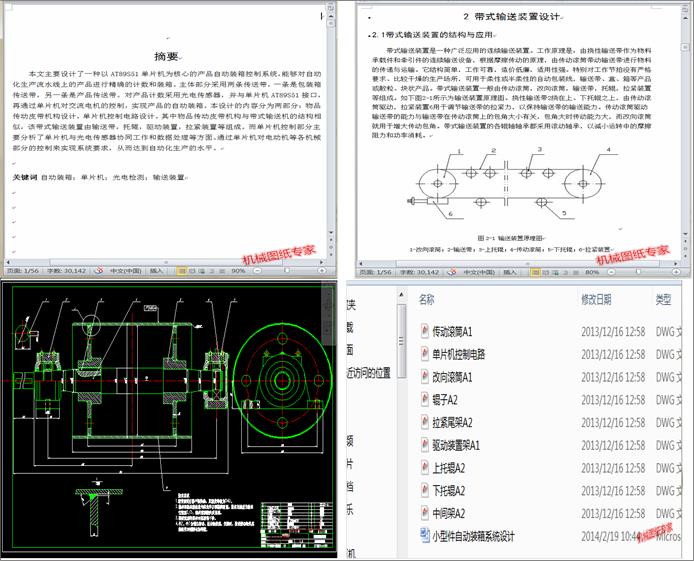Select the 辊子A2 file row
The height and width of the screenshot is (561, 694).
pyautogui.click(x=551, y=400)
